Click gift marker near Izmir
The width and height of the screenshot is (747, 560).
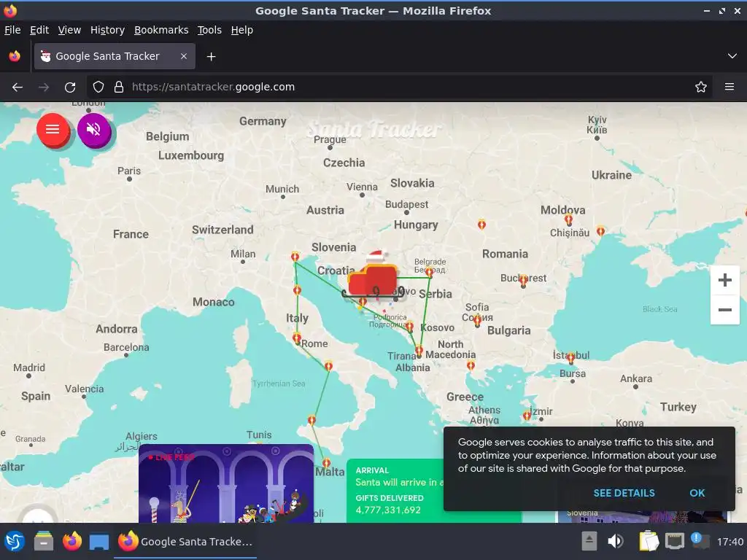(527, 415)
